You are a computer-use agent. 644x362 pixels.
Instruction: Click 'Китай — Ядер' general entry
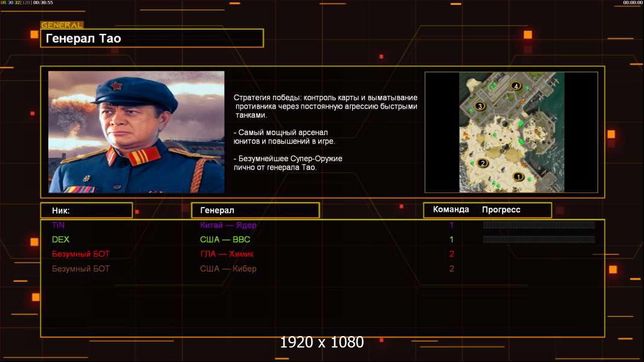point(228,225)
